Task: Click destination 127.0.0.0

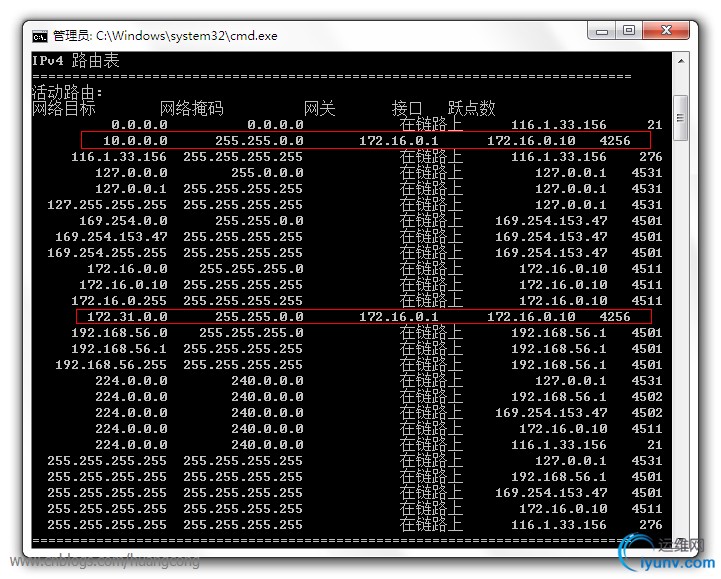Action: coord(131,173)
